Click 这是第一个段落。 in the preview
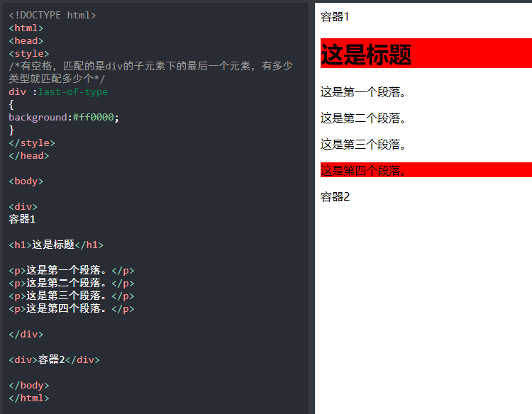The height and width of the screenshot is (414, 532). point(363,92)
